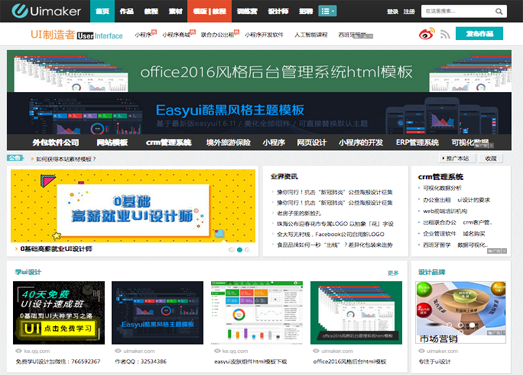Click the 发布作品 button

479,33
